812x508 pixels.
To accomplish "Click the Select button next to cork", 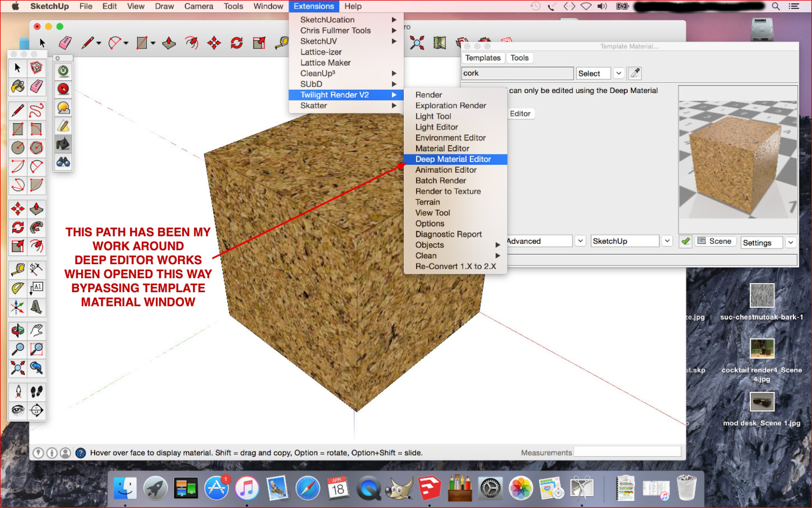I will coord(593,73).
